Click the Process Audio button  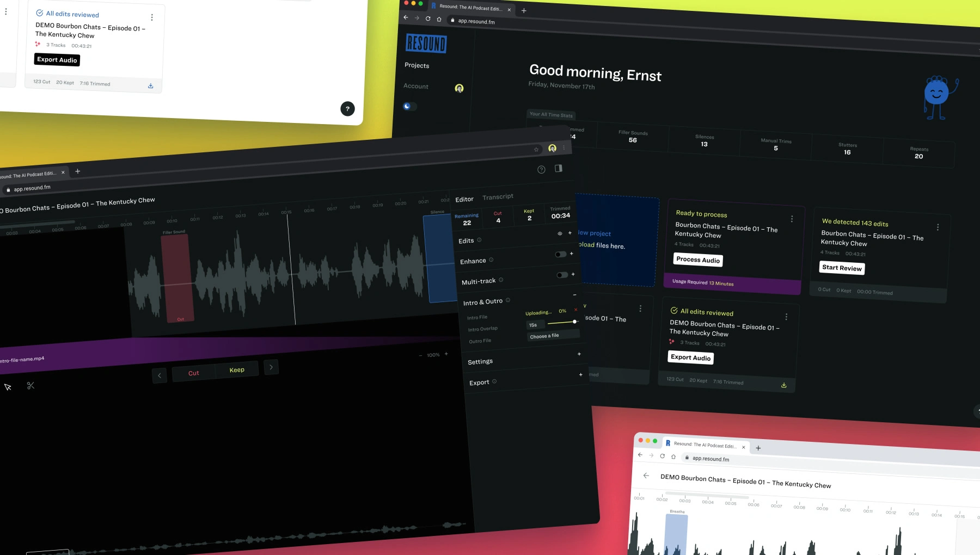[697, 260]
